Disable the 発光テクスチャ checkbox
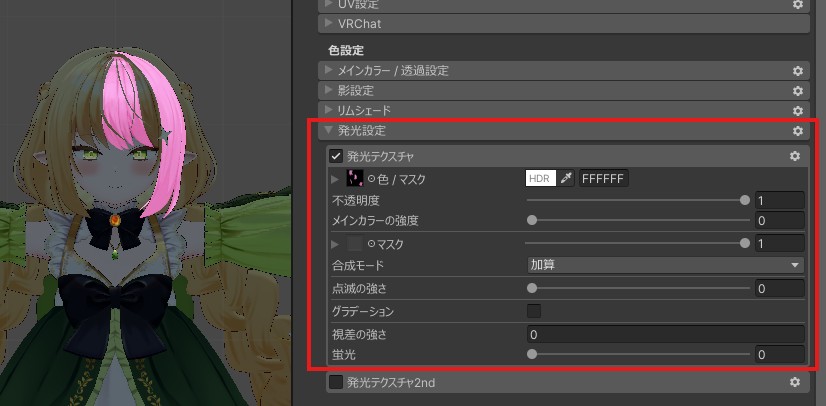The height and width of the screenshot is (406, 826). click(x=336, y=156)
